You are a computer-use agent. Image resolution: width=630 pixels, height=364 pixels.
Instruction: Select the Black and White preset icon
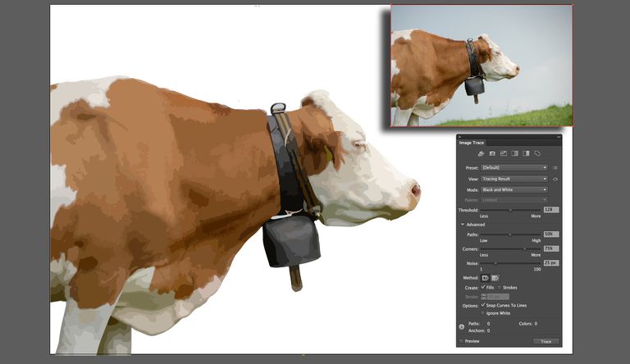tap(526, 153)
